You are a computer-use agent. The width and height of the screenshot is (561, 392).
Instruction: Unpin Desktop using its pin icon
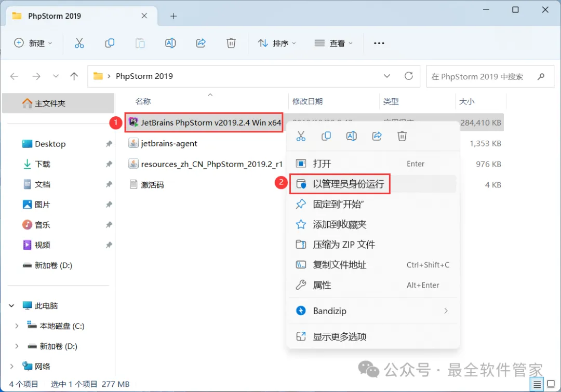[109, 144]
